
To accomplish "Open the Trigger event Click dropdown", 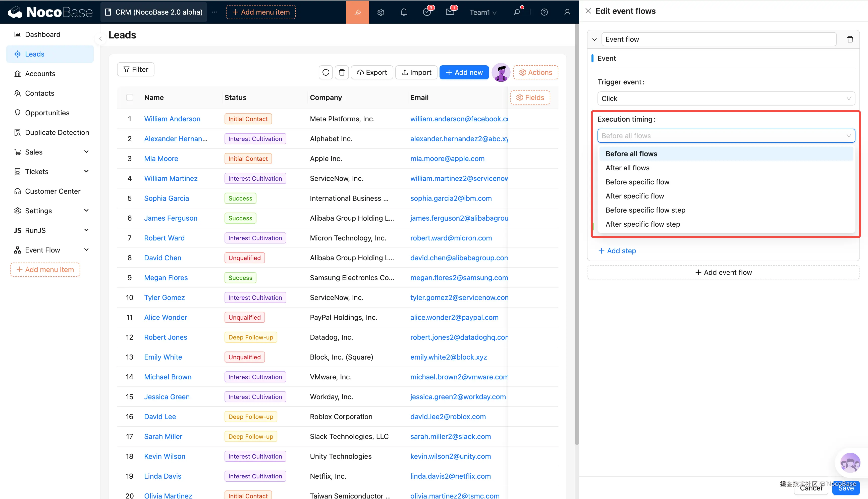I will 726,99.
